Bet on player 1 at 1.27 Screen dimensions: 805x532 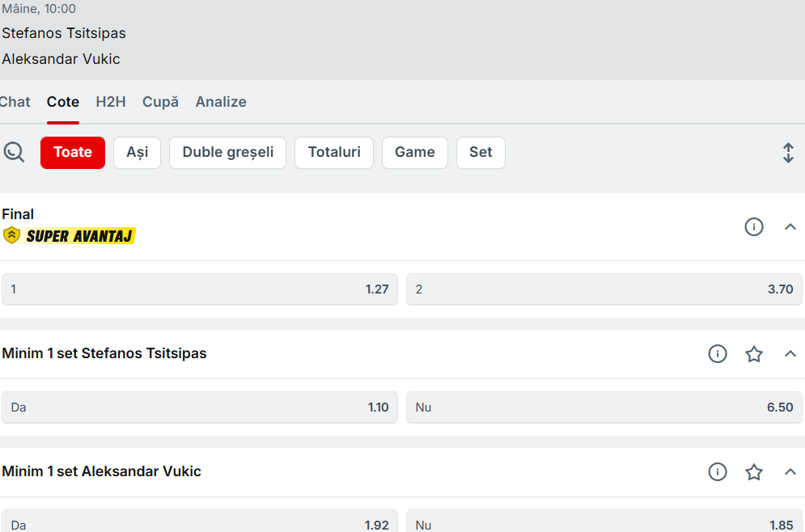point(200,289)
